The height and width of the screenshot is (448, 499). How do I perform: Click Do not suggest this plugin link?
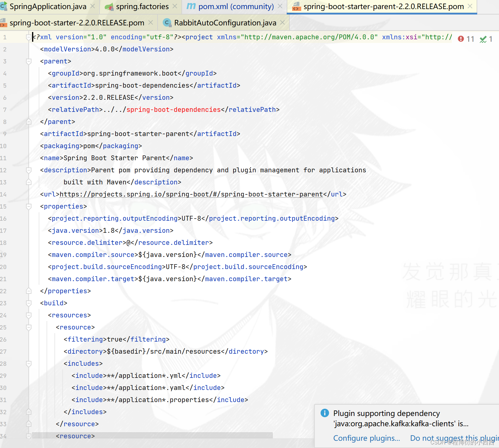coord(454,438)
